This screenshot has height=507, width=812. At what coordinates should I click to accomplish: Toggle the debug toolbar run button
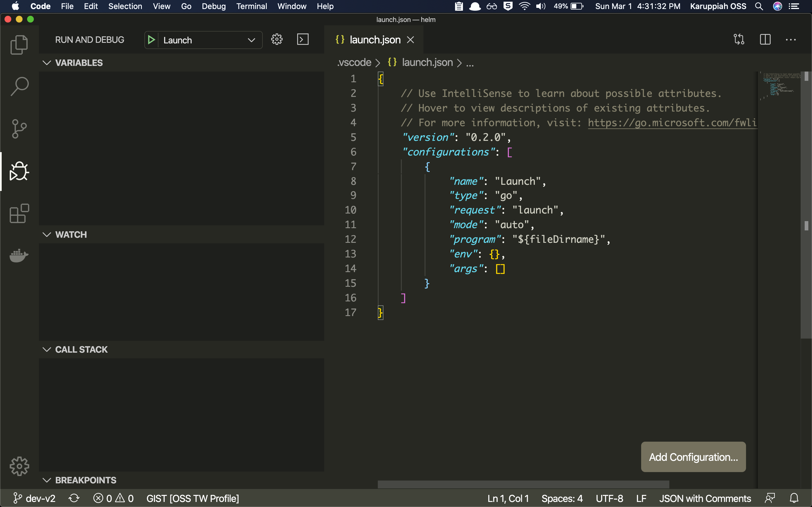[x=151, y=40]
